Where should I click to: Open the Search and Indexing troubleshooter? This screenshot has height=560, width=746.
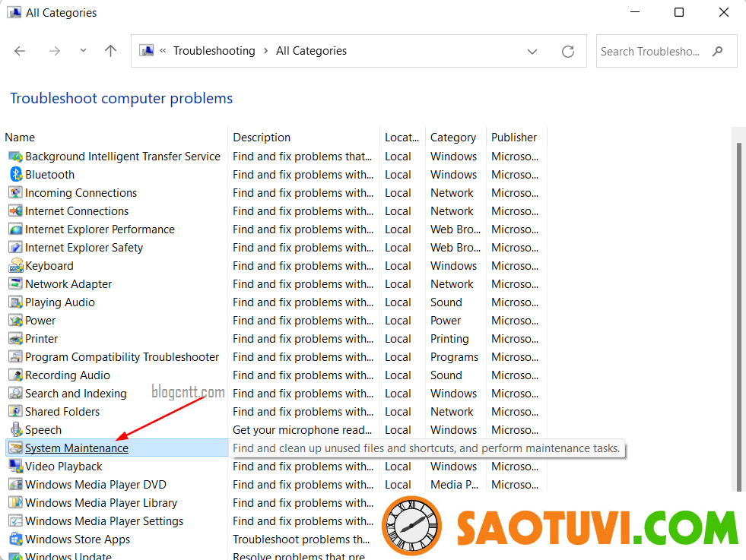[x=75, y=393]
